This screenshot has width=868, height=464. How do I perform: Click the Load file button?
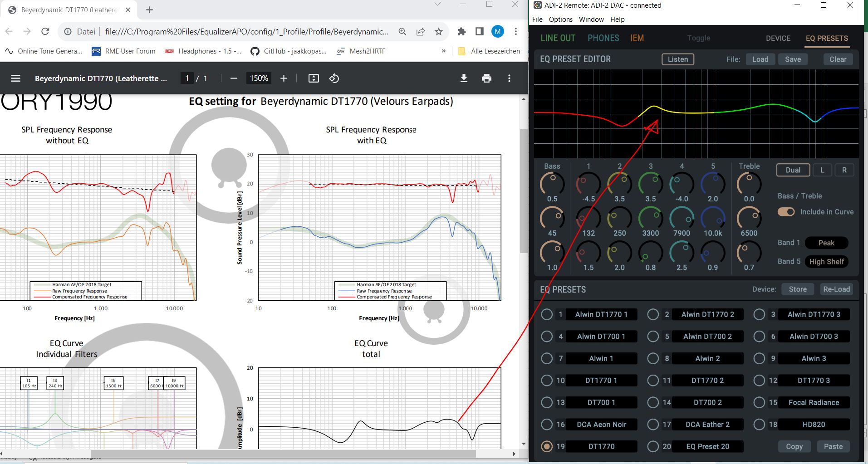pyautogui.click(x=760, y=59)
